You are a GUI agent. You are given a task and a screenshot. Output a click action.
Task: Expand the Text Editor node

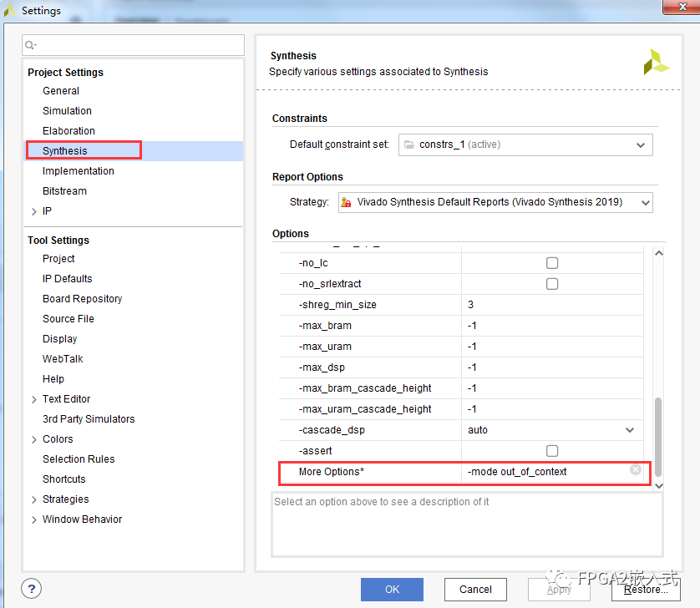tap(34, 399)
